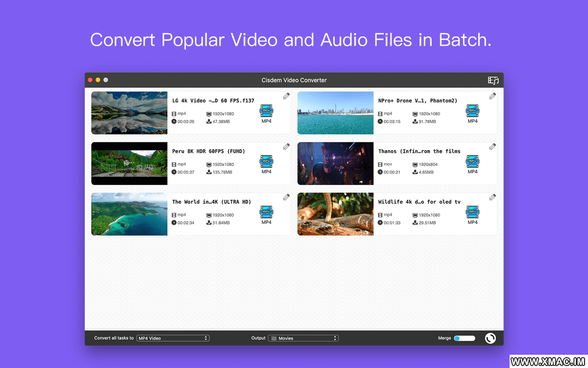Choose The World in 4K island thumbnail

click(x=129, y=214)
